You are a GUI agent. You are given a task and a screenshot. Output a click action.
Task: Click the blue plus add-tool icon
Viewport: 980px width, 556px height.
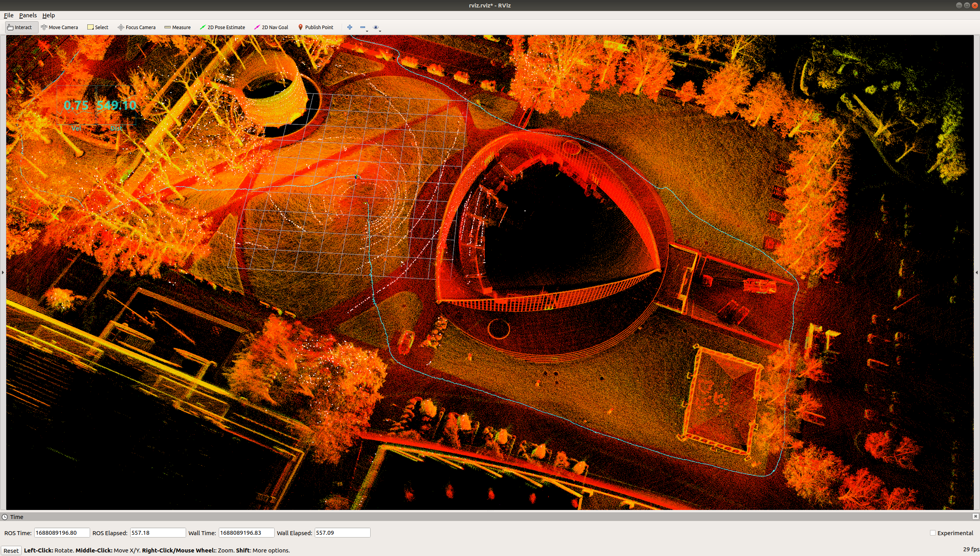click(349, 27)
